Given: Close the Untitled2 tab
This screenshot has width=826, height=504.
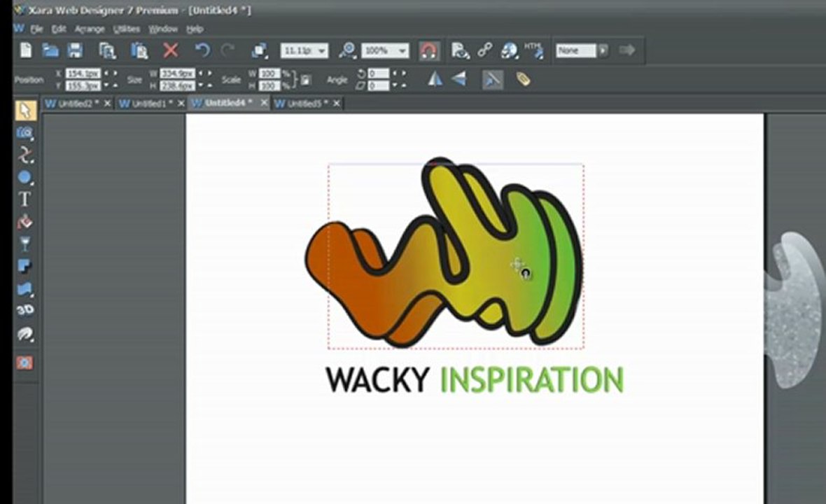Looking at the screenshot, I should (108, 103).
